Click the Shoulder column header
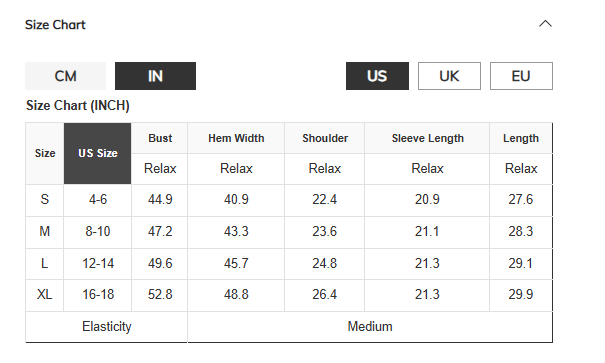This screenshot has height=363, width=605. 325,138
